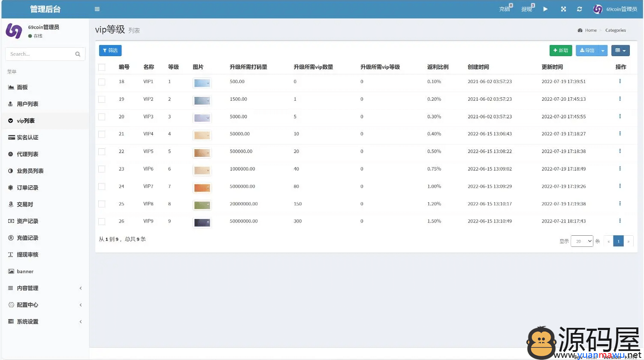644x360 pixels.
Task: Click the 返利比例 column header
Action: tap(438, 67)
